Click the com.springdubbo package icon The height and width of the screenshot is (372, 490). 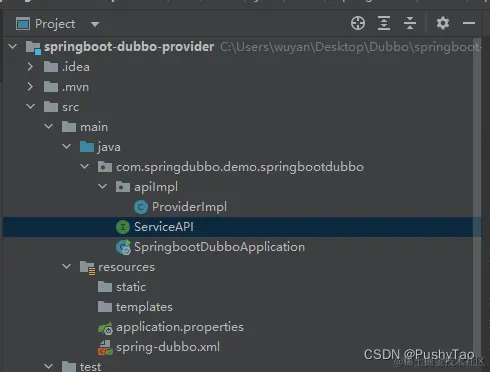coord(105,167)
